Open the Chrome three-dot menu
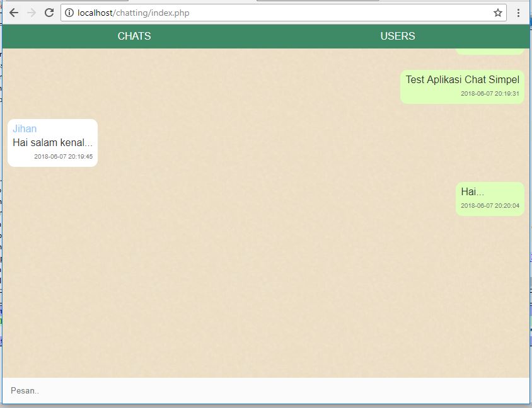The width and height of the screenshot is (532, 408). coord(519,13)
